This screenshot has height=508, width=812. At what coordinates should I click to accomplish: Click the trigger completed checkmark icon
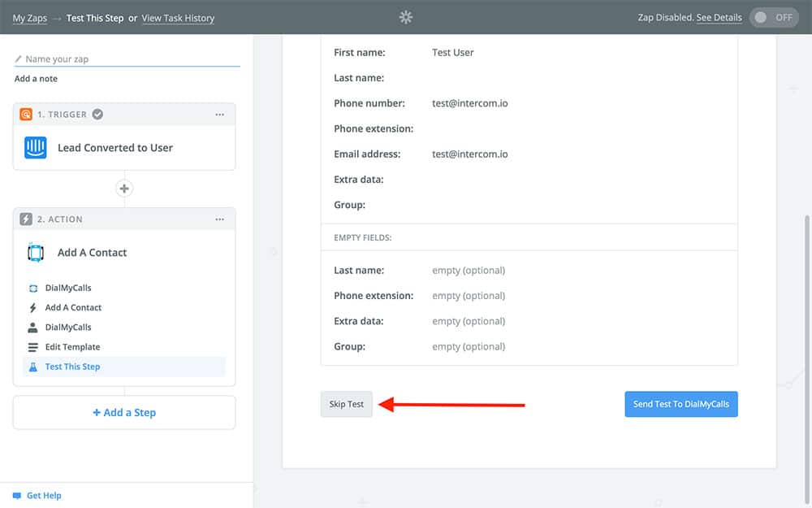[x=97, y=115]
